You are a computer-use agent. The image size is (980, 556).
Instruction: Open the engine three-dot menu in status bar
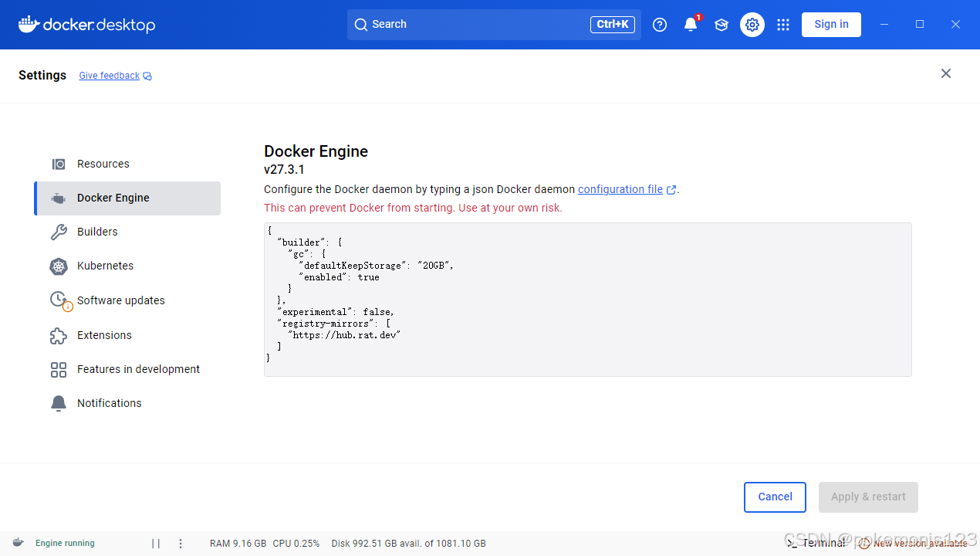click(x=181, y=544)
